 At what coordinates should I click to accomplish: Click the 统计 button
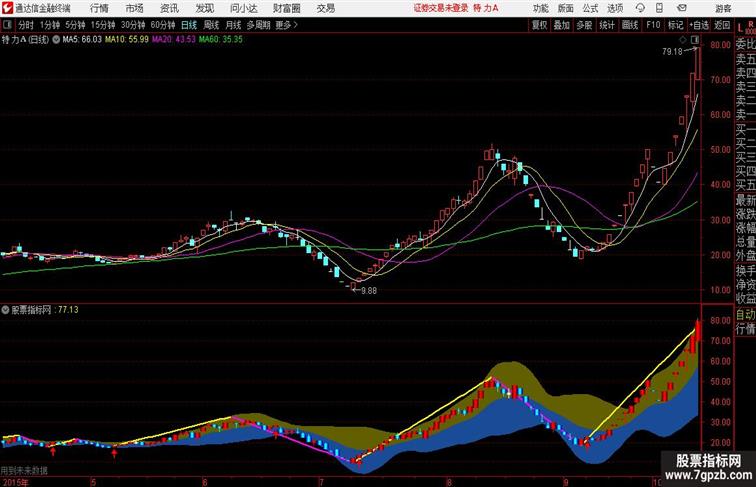click(x=607, y=25)
